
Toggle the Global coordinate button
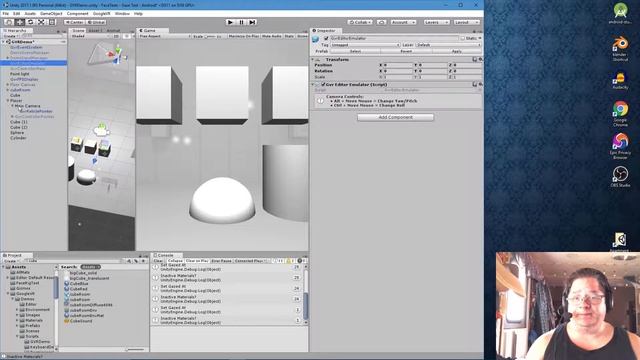click(96, 22)
